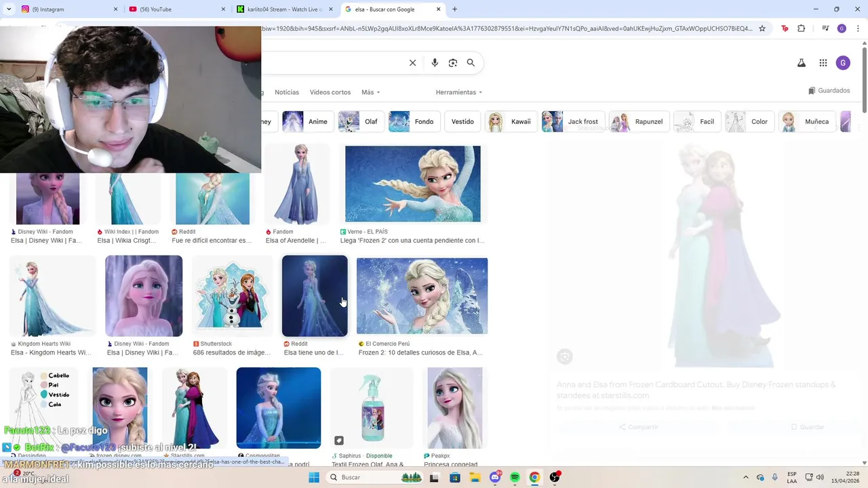Open the Noticias results tab
The image size is (868, 488).
[287, 92]
